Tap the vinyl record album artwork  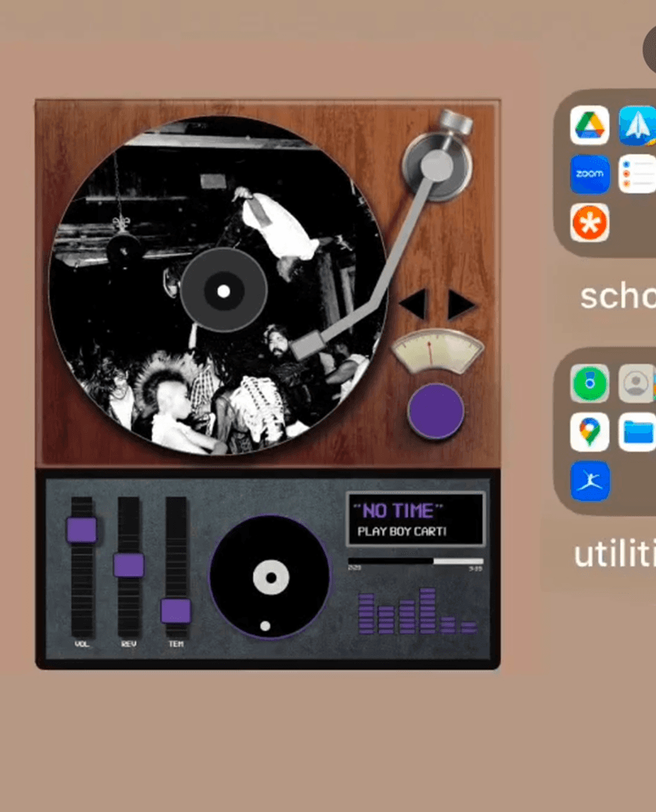tap(218, 285)
